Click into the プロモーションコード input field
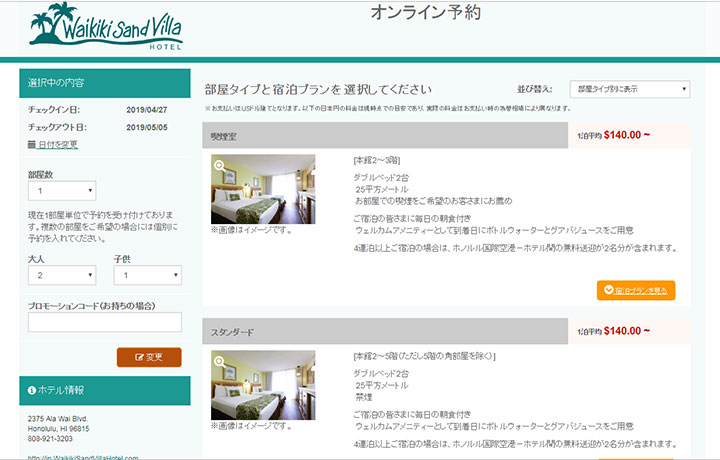Screen dimensions: 720x460 click(105, 322)
